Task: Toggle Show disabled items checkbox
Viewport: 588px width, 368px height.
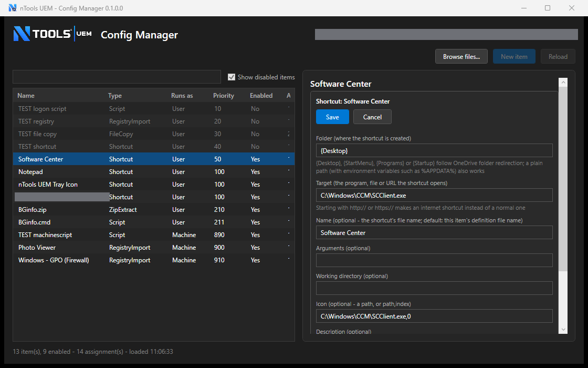Action: tap(232, 77)
